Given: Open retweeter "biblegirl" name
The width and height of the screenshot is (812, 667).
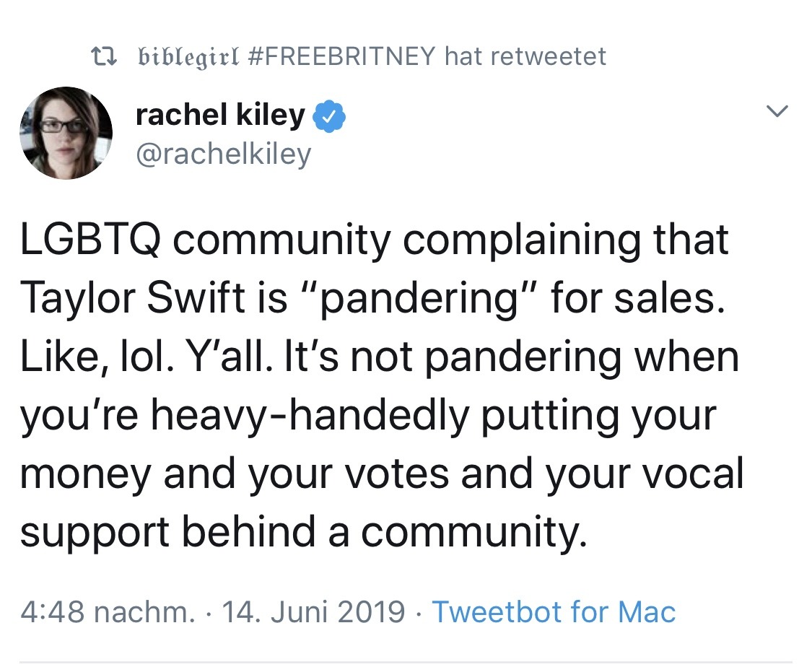Looking at the screenshot, I should [187, 56].
